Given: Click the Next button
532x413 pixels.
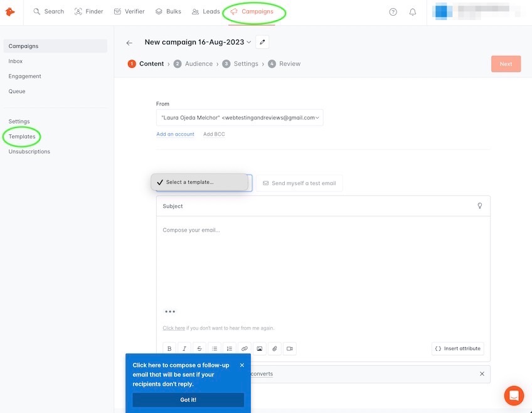Looking at the screenshot, I should pos(506,64).
